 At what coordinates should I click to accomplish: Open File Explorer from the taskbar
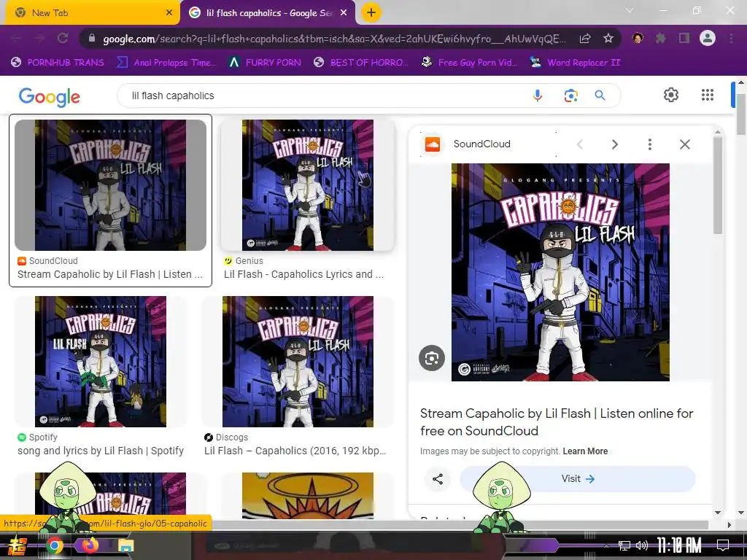(125, 545)
